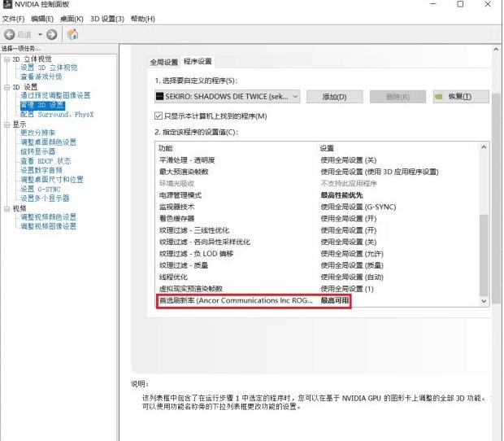The width and height of the screenshot is (504, 441).
Task: Switch to the 程序设置 tab
Action: tap(198, 62)
